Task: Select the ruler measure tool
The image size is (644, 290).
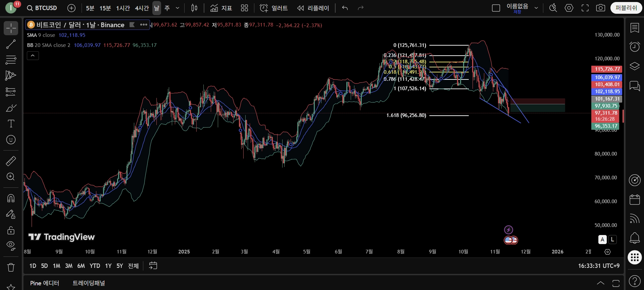Action: pos(11,161)
